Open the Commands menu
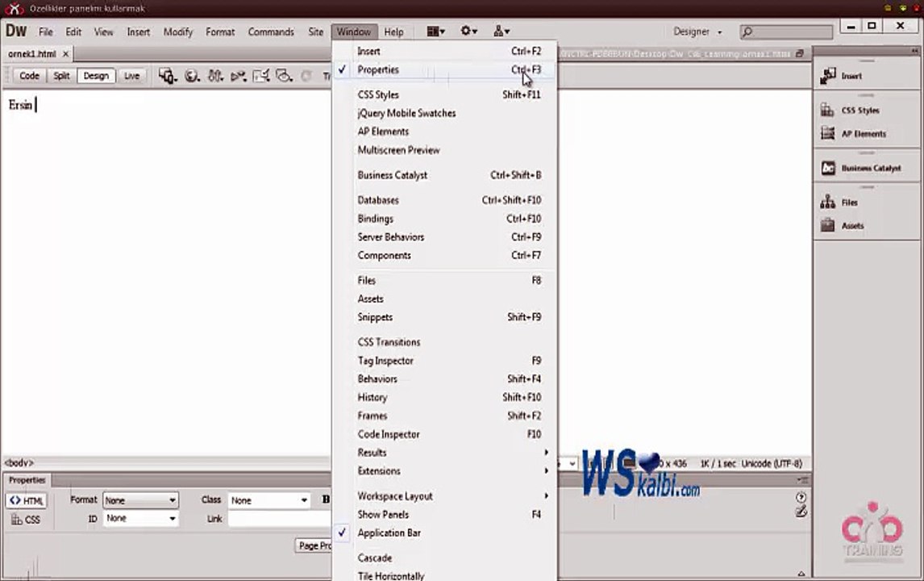This screenshot has width=924, height=581. pos(270,31)
